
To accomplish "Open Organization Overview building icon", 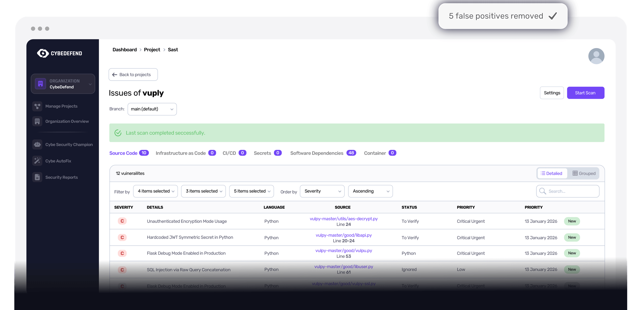I will click(x=37, y=121).
